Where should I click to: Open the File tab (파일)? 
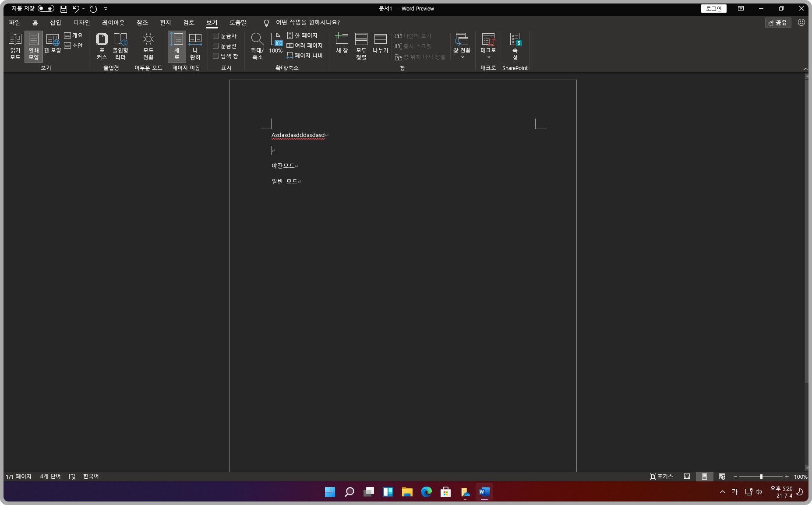pos(14,22)
